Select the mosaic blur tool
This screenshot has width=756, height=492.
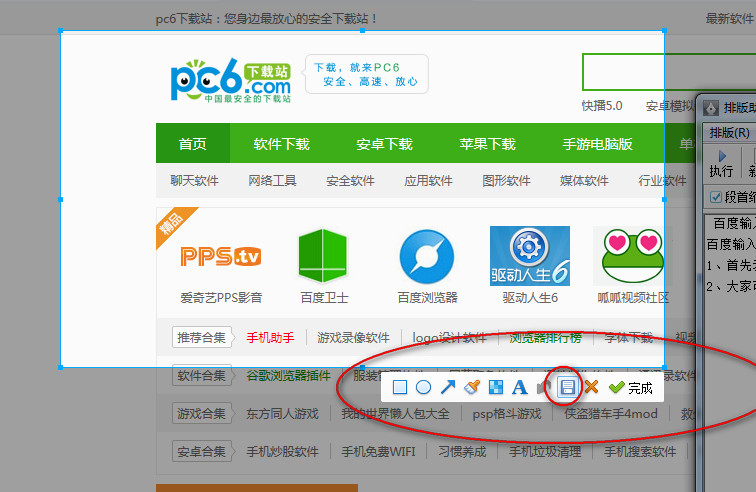495,387
